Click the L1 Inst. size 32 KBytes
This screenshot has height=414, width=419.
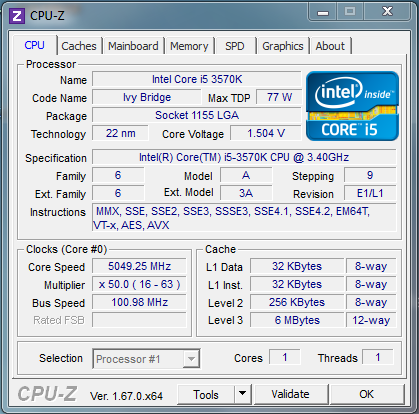point(297,284)
